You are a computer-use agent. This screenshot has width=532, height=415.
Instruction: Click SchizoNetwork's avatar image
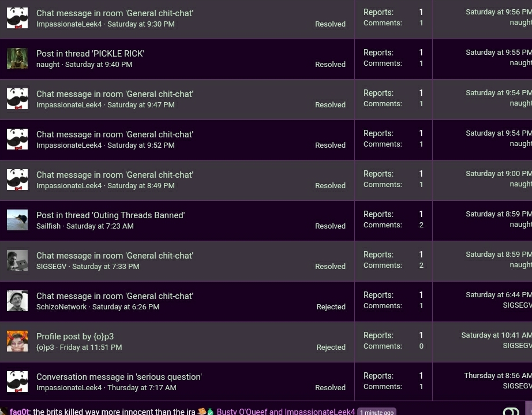tap(17, 301)
